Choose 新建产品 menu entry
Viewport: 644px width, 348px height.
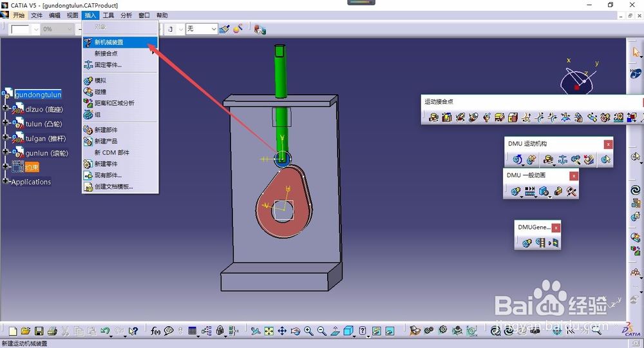[120, 141]
